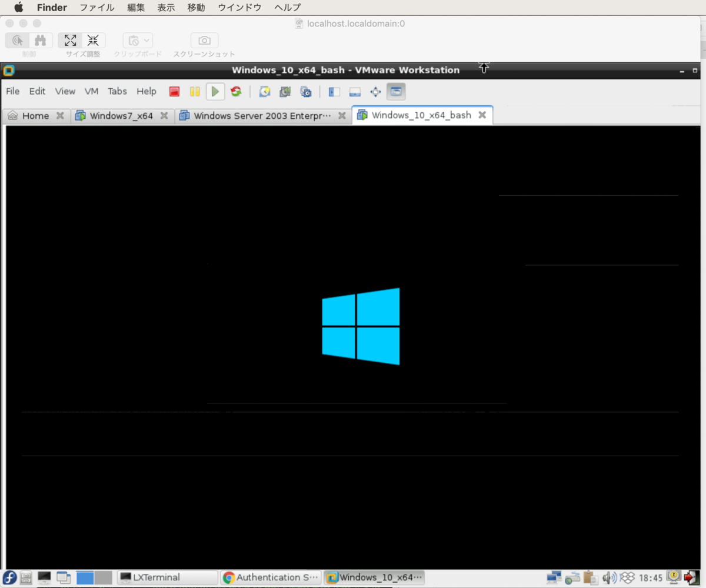Open the View menu in VMware

pos(65,91)
